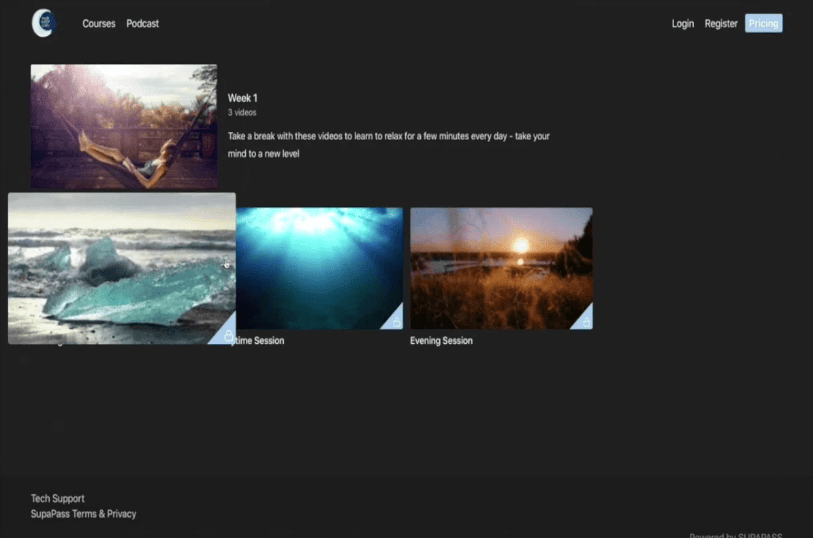The height and width of the screenshot is (538, 813).
Task: Click the Evening Session title
Action: (x=441, y=341)
